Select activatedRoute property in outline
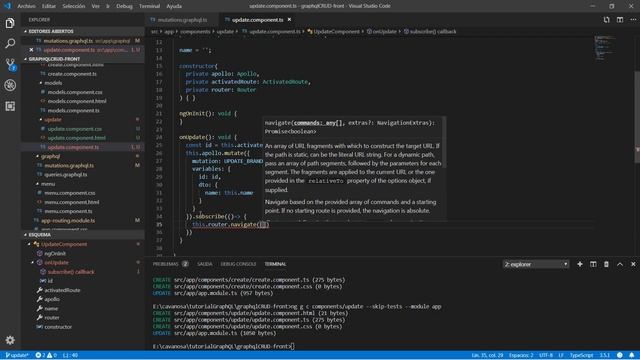 [x=62, y=290]
